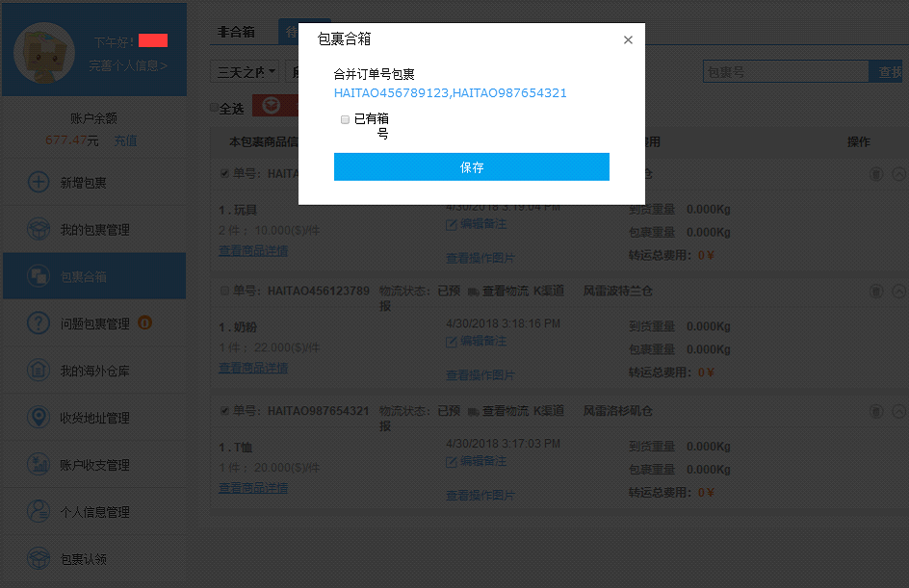Open 我的包裹管理 in sidebar
Screen dimensions: 909x588
click(94, 229)
